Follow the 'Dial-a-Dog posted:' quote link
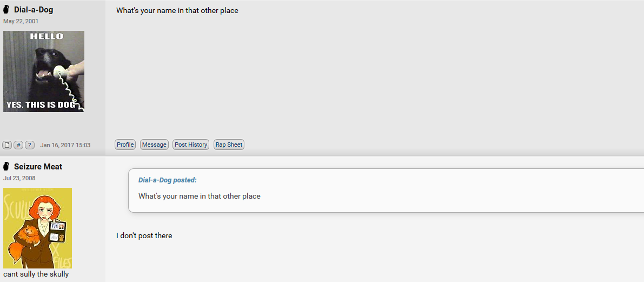This screenshot has width=644, height=282. (168, 180)
